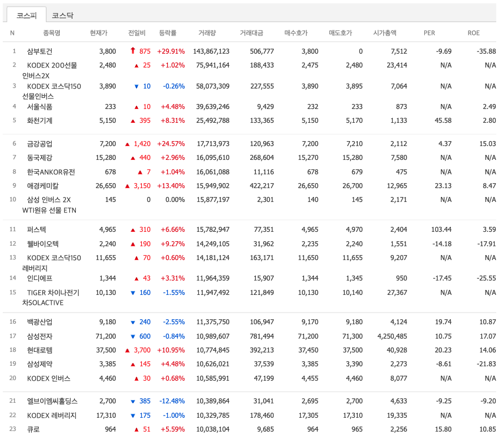The height and width of the screenshot is (436, 504).
Task: Open the 삼부토건 stock link
Action: pyautogui.click(x=39, y=51)
